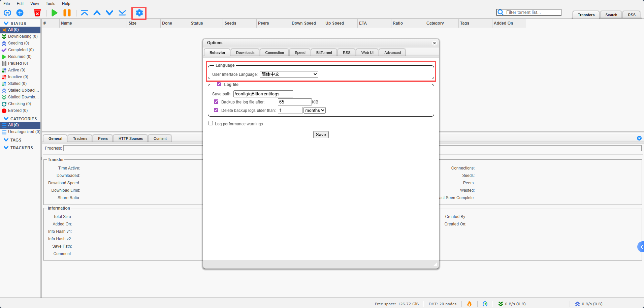
Task: Click Move to bottom of queue icon
Action: tap(122, 13)
